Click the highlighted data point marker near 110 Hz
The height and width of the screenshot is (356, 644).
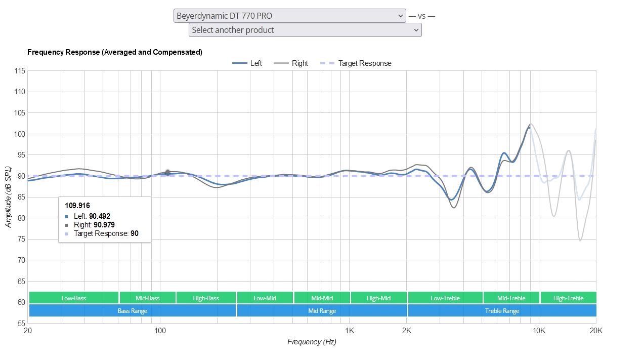pyautogui.click(x=167, y=173)
